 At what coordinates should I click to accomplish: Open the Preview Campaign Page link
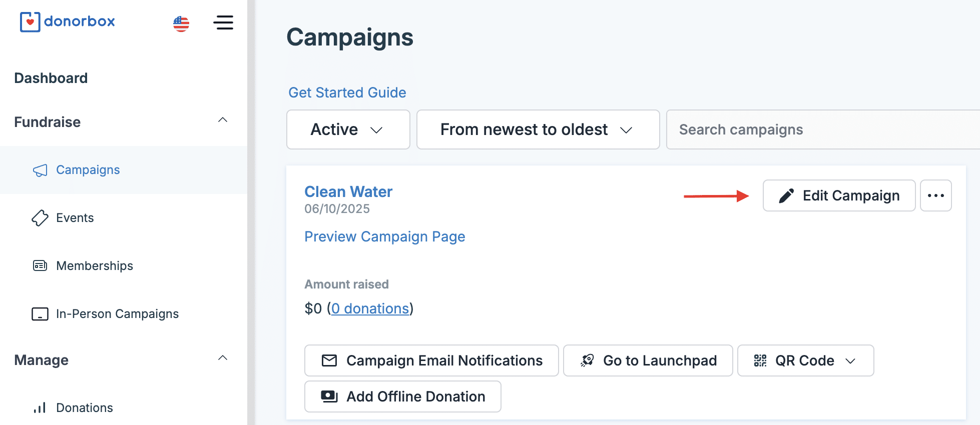pos(384,236)
